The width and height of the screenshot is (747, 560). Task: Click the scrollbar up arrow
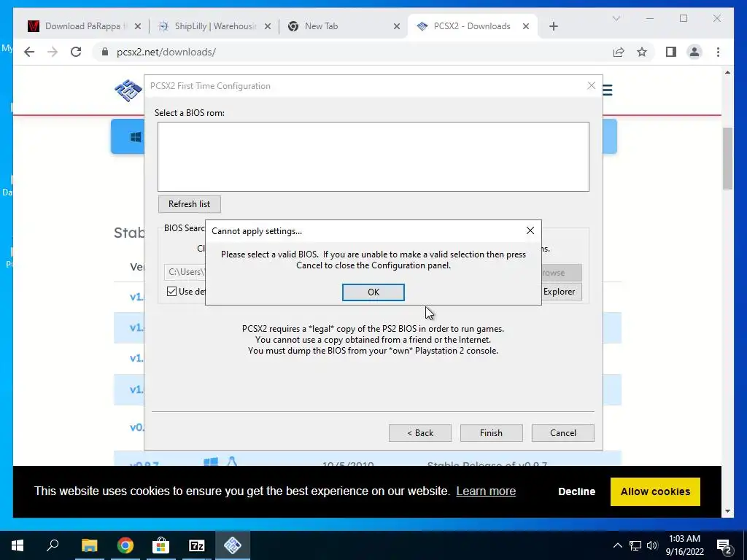(727, 72)
